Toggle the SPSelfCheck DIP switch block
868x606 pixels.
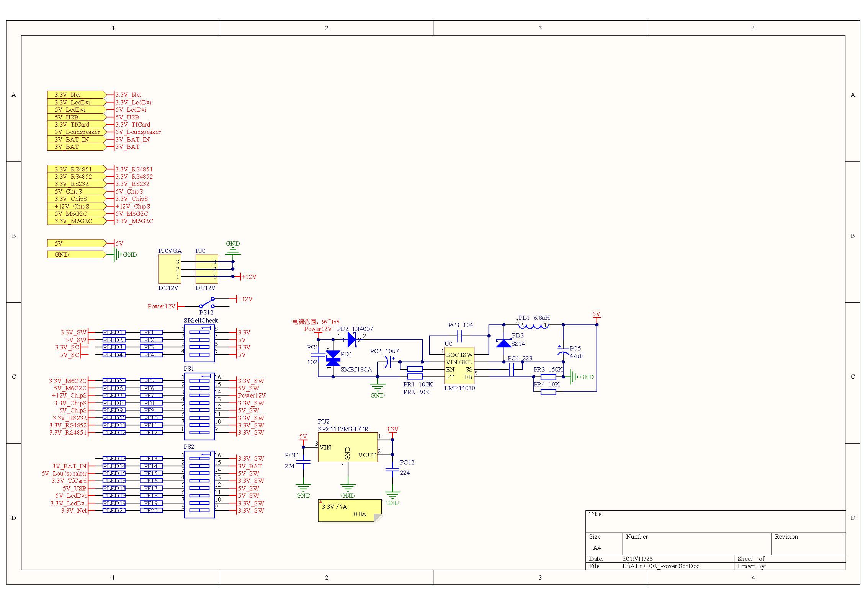point(199,343)
